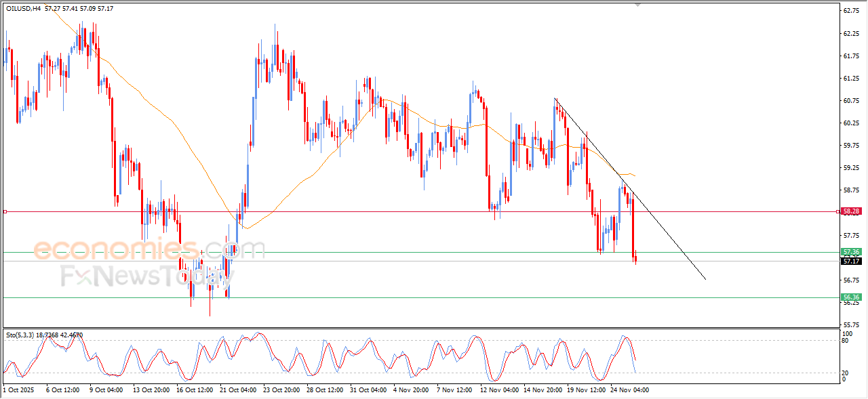Image resolution: width=868 pixels, height=399 pixels.
Task: Click the square handle on the red line
Action: 5,212
